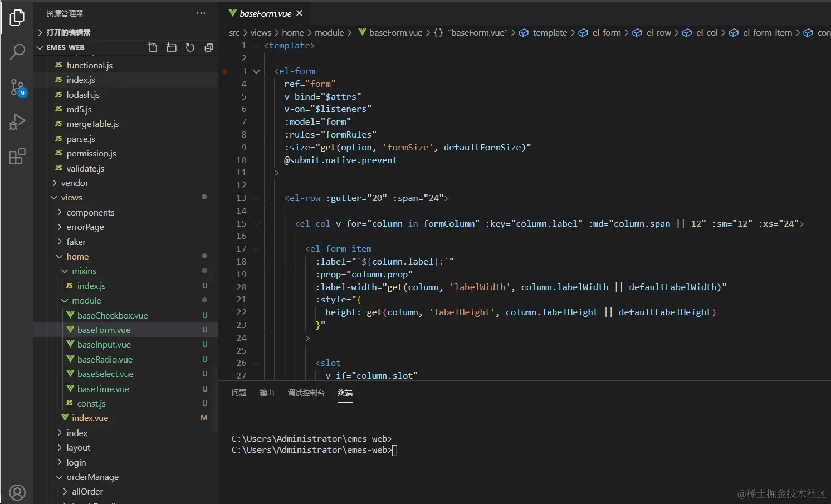Open the modified index.vue file
The image size is (831, 504).
(126, 418)
